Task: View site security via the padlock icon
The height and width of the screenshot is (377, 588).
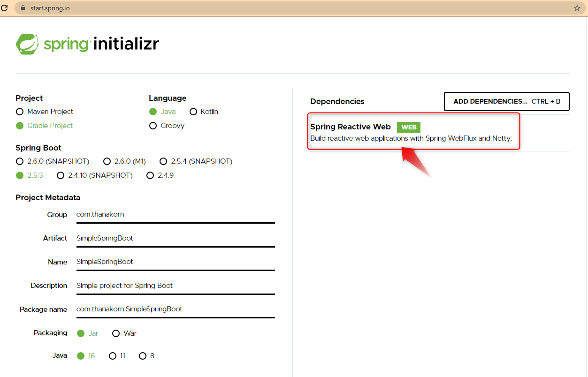Action: [x=23, y=8]
